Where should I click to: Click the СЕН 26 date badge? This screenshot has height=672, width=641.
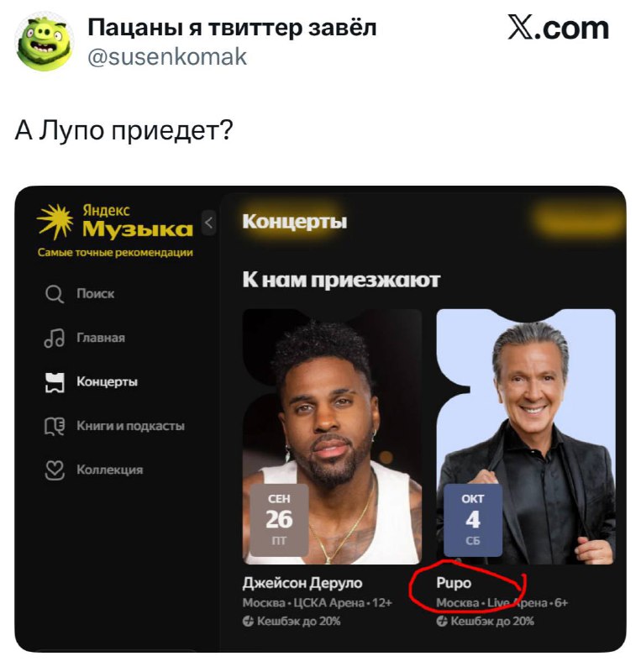tap(279, 520)
